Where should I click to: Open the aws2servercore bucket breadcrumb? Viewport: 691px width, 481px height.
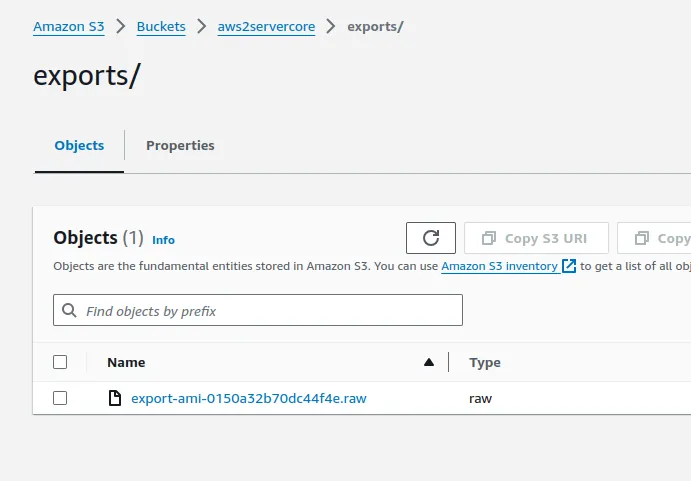click(266, 26)
